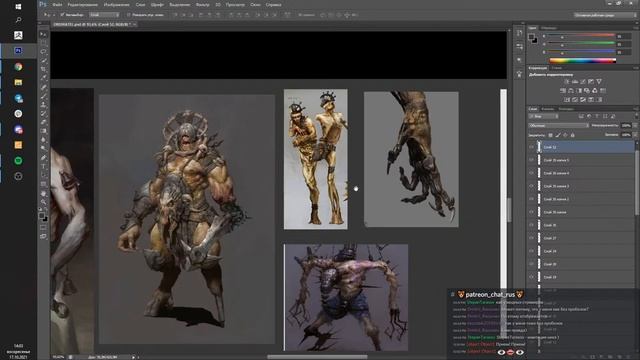Viewport: 640px width, 360px height.
Task: Select the Gradient tool
Action: [x=43, y=131]
